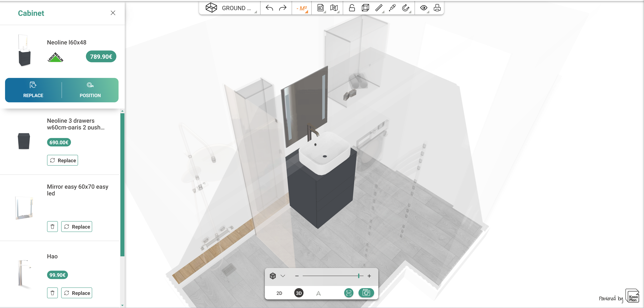Click the green image render icon
Viewport: 644px width, 308px height.
349,293
